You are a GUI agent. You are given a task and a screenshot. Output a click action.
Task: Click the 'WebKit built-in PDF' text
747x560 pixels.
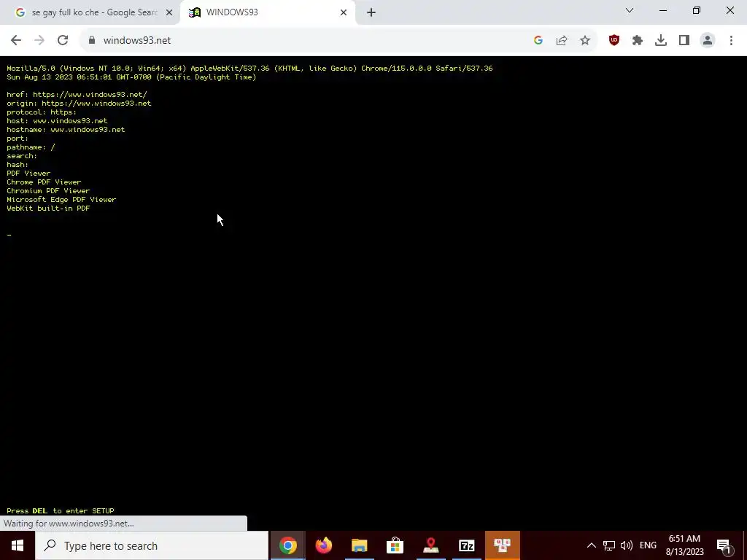(48, 208)
